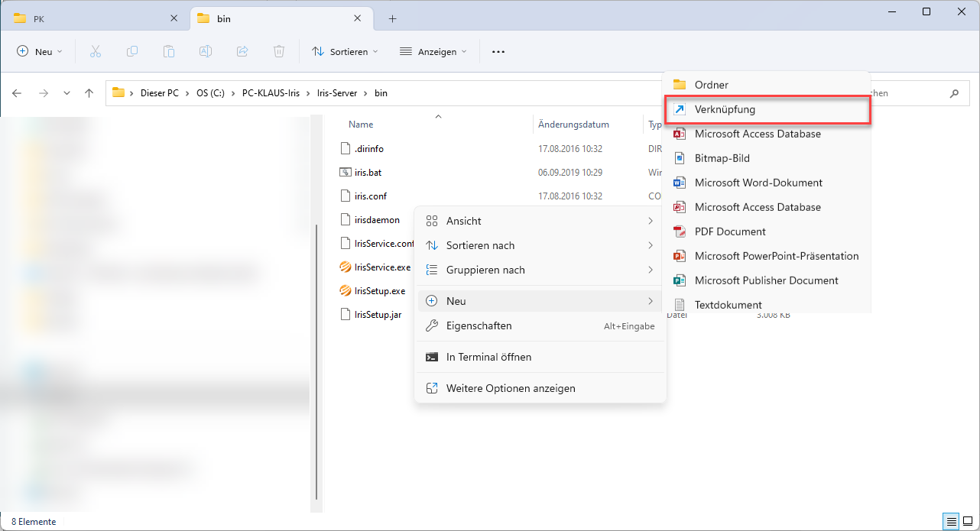Click the Delete trash can icon

pyautogui.click(x=279, y=51)
